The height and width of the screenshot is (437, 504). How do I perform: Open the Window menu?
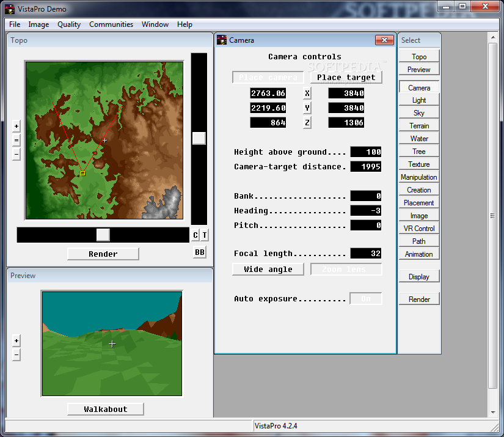click(155, 24)
